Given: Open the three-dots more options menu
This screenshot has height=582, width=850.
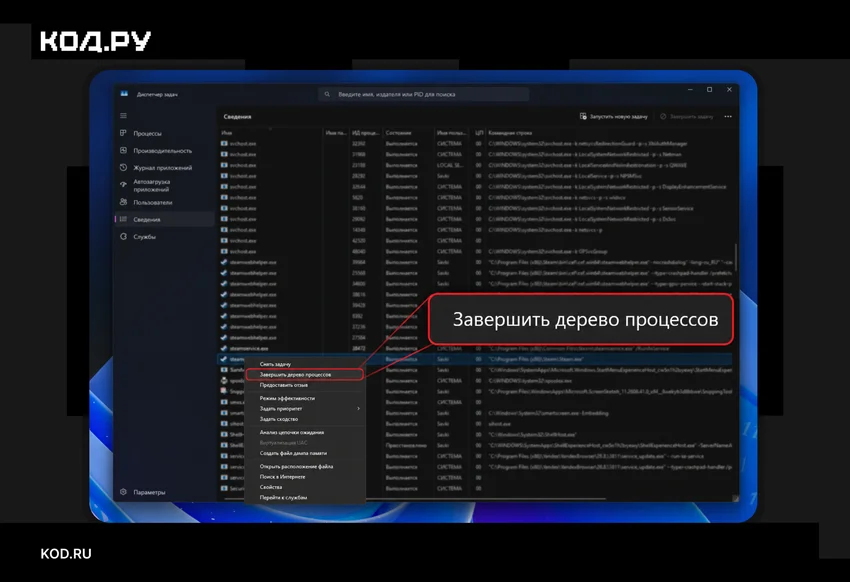Looking at the screenshot, I should [728, 117].
